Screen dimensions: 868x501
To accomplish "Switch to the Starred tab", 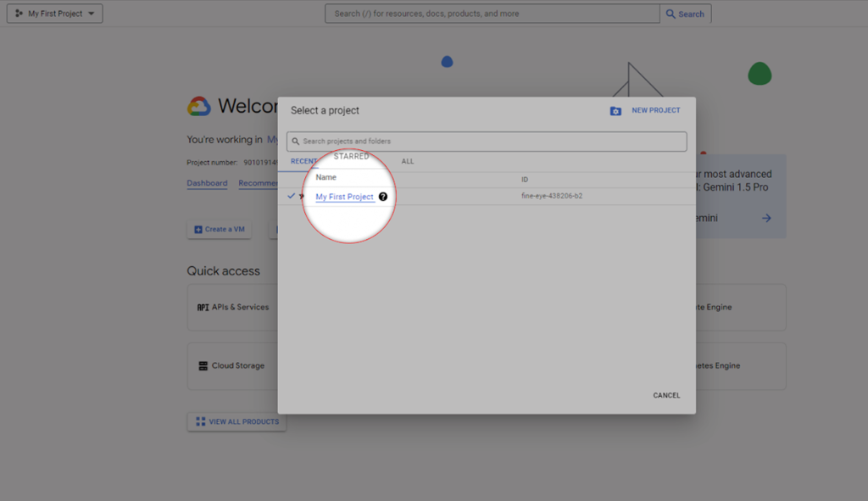I will [351, 157].
